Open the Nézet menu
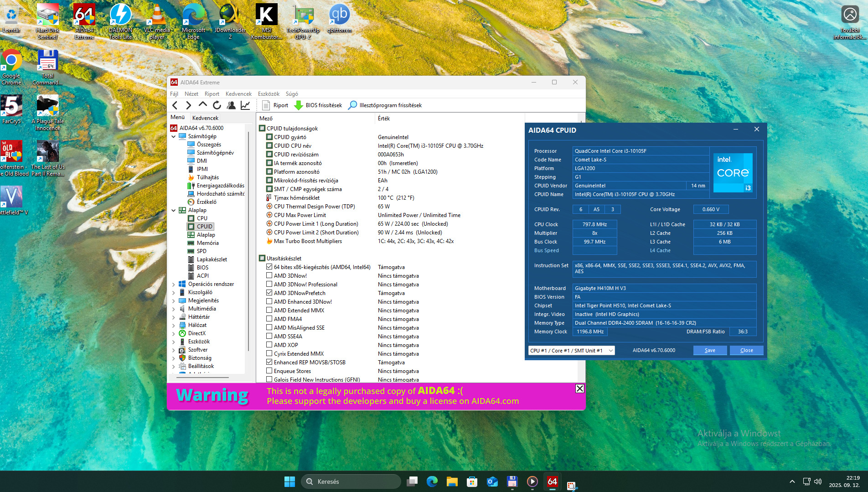 191,94
